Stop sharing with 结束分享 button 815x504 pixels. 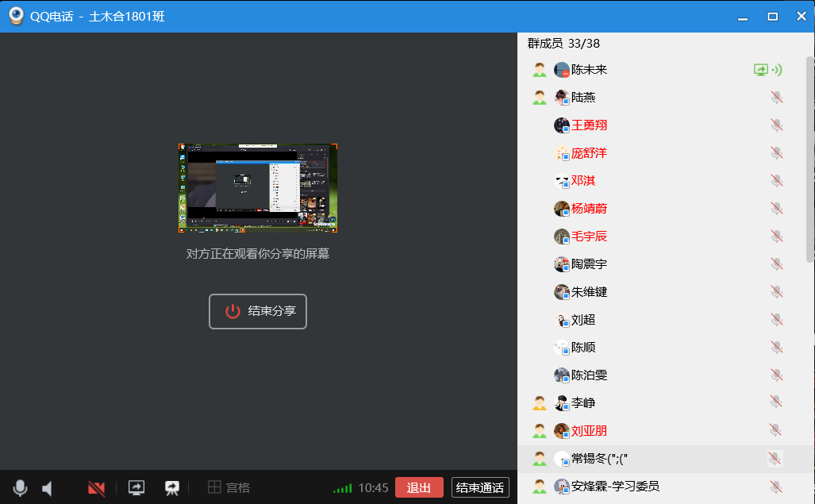pyautogui.click(x=258, y=311)
